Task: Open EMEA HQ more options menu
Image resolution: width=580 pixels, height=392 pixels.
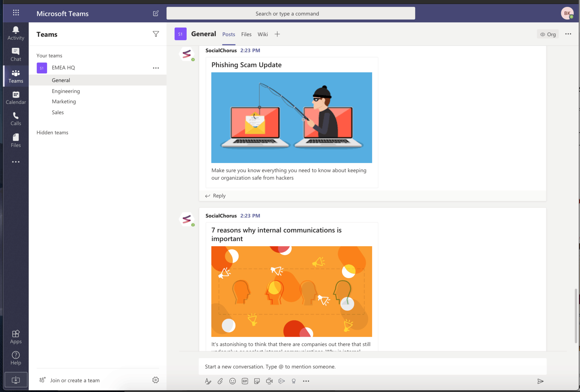Action: tap(156, 68)
